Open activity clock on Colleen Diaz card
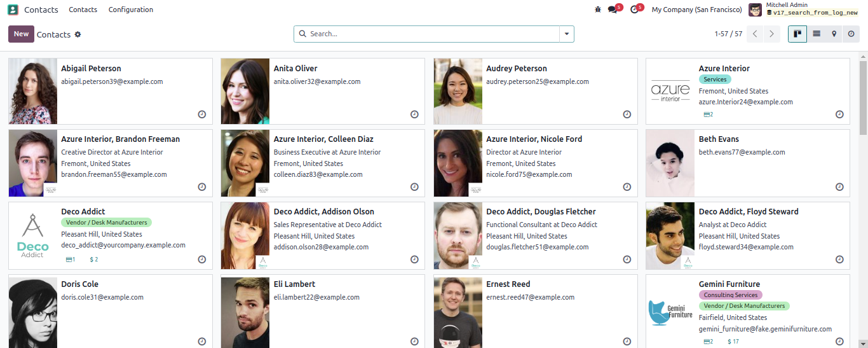The height and width of the screenshot is (348, 868). [x=414, y=187]
